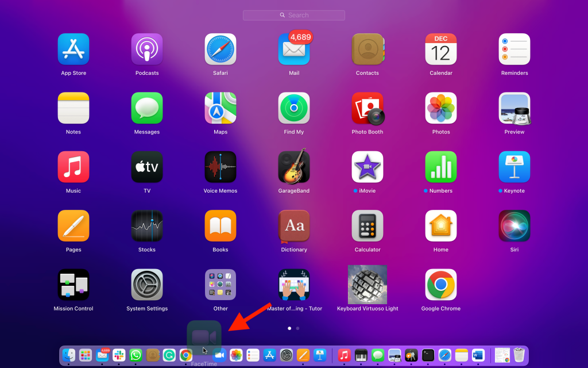Open Preview in the Launchpad grid
This screenshot has width=588, height=368.
click(x=514, y=108)
